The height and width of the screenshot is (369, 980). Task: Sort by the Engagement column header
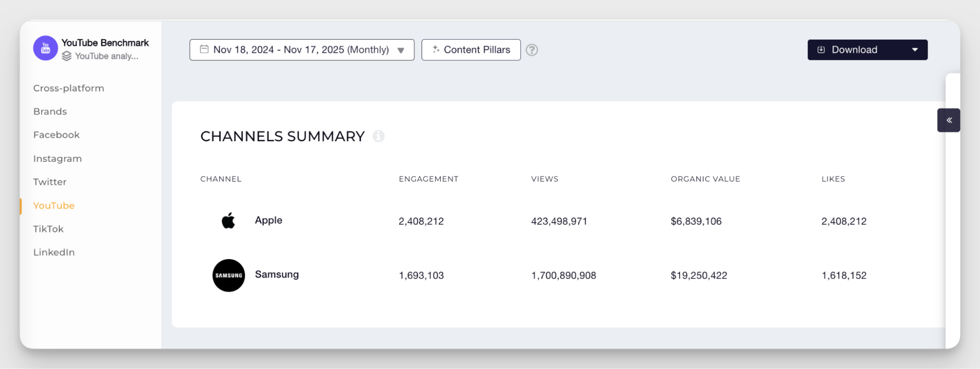pos(428,179)
